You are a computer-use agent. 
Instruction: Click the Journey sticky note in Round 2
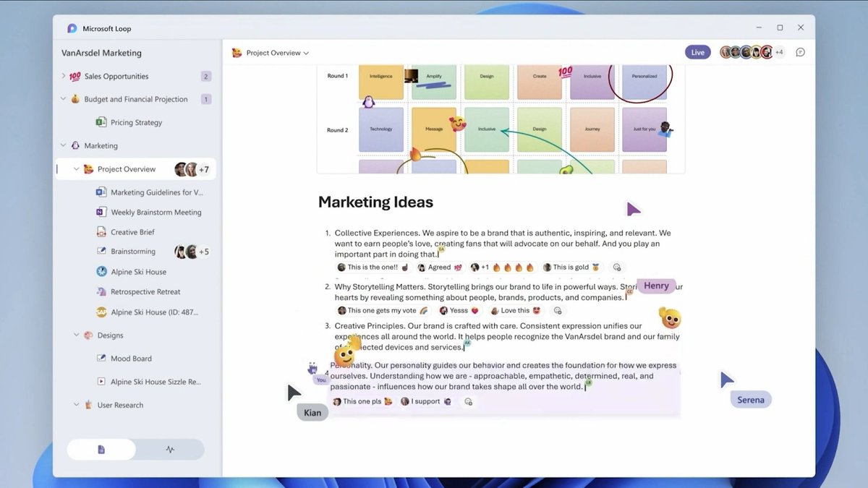[x=592, y=129]
